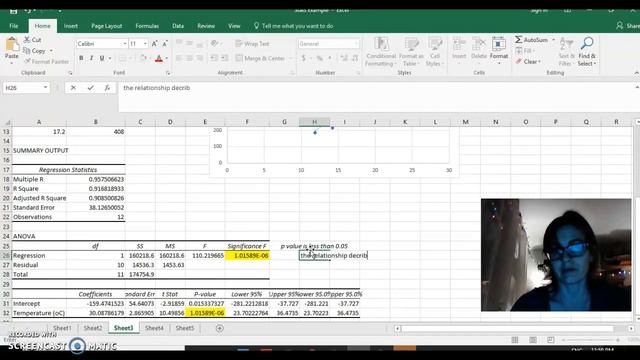Open the File tab
The image size is (640, 360).
click(13, 26)
